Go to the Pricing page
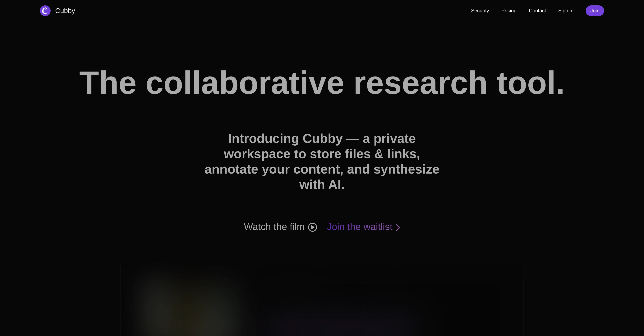 [509, 11]
